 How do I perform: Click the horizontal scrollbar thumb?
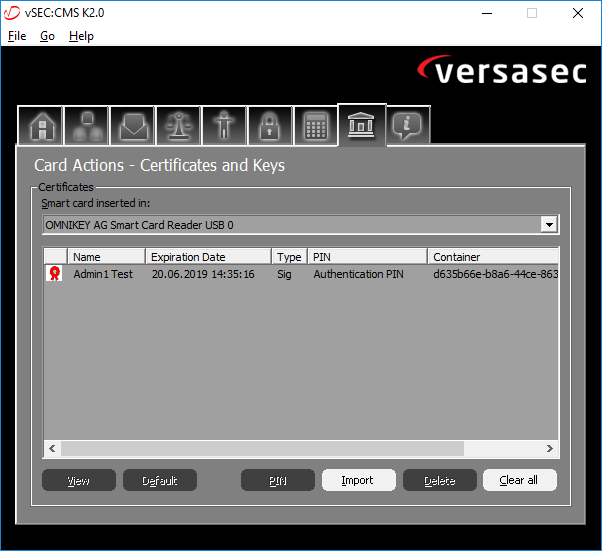[262, 449]
